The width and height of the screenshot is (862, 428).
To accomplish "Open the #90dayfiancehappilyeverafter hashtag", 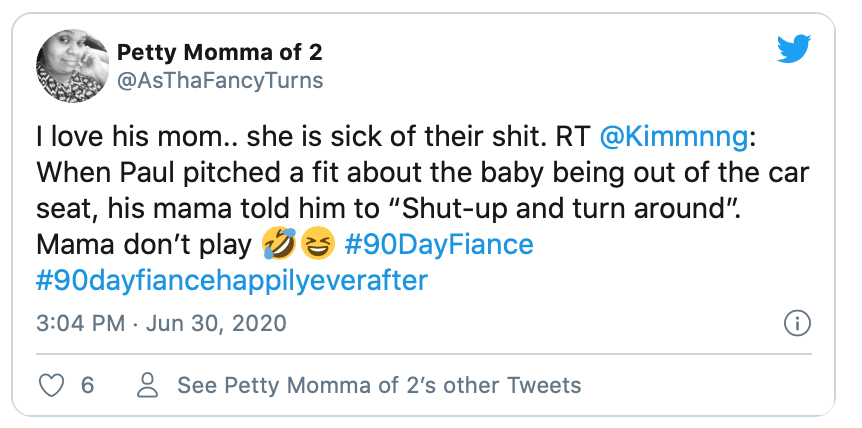I will tap(232, 281).
